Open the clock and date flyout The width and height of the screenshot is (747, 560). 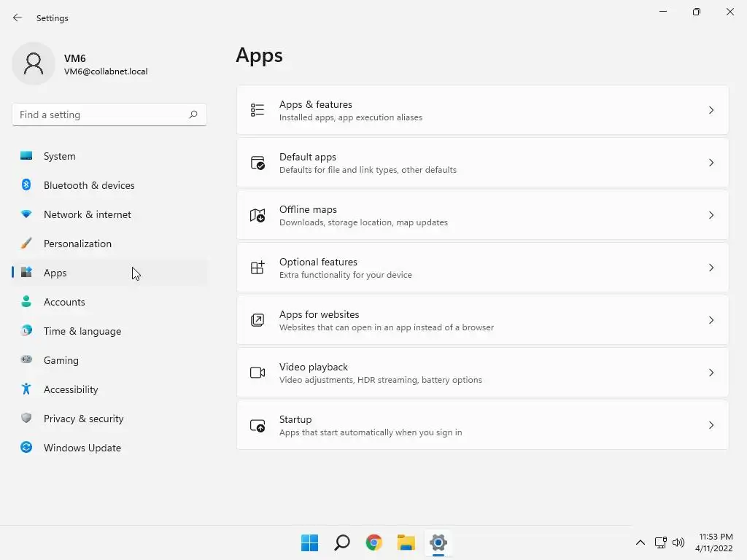click(x=713, y=542)
